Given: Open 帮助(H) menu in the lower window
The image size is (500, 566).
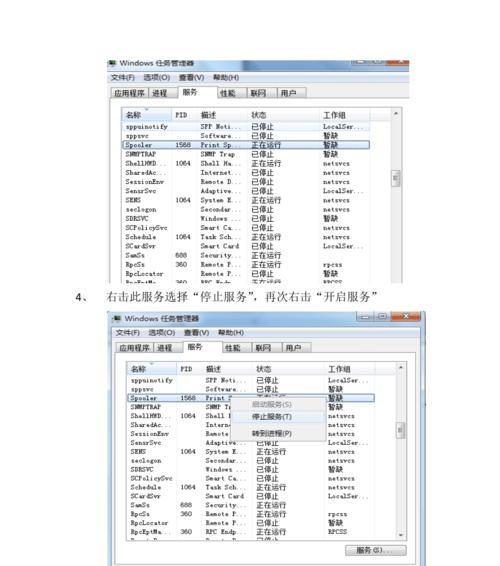Looking at the screenshot, I should tap(231, 332).
